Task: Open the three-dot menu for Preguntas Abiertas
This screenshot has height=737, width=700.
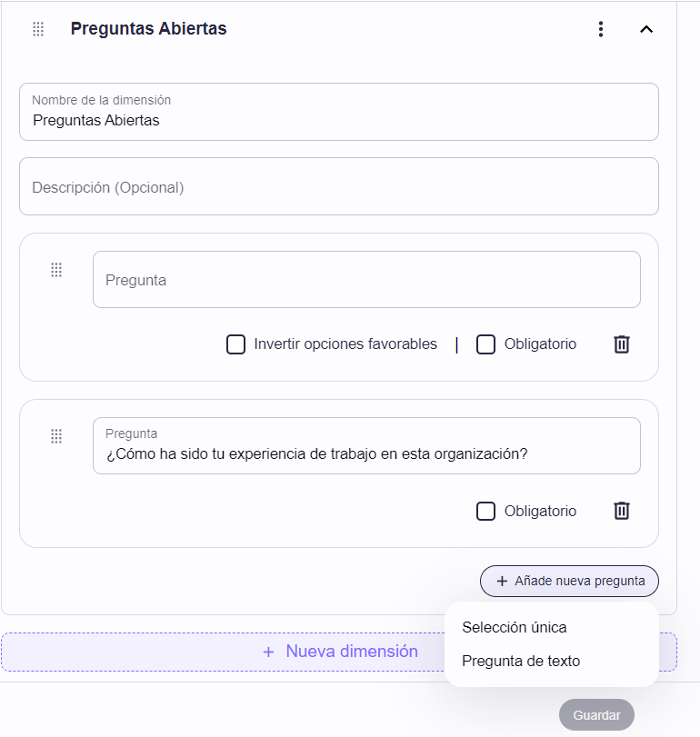Action: (x=600, y=29)
